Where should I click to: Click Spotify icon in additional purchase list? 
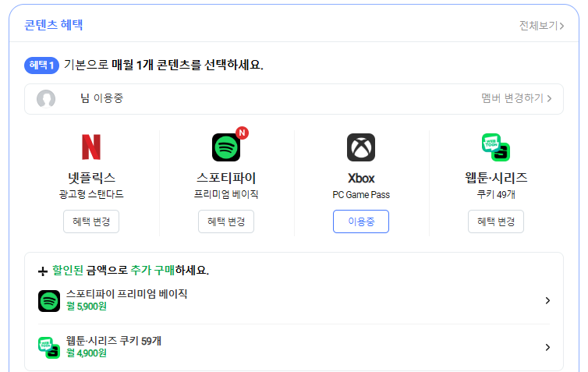pyautogui.click(x=49, y=301)
